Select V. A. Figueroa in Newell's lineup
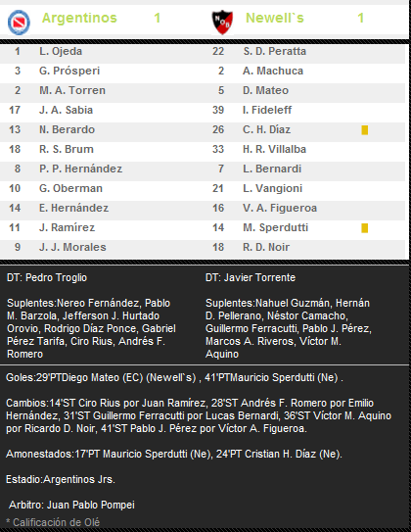The width and height of the screenshot is (411, 532). tap(280, 208)
